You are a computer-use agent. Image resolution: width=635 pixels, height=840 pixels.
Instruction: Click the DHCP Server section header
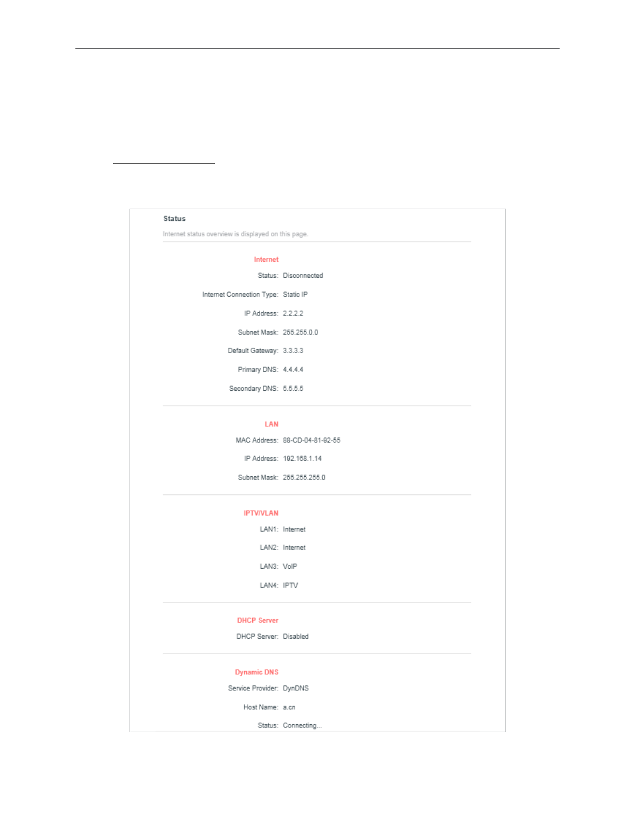click(x=258, y=621)
